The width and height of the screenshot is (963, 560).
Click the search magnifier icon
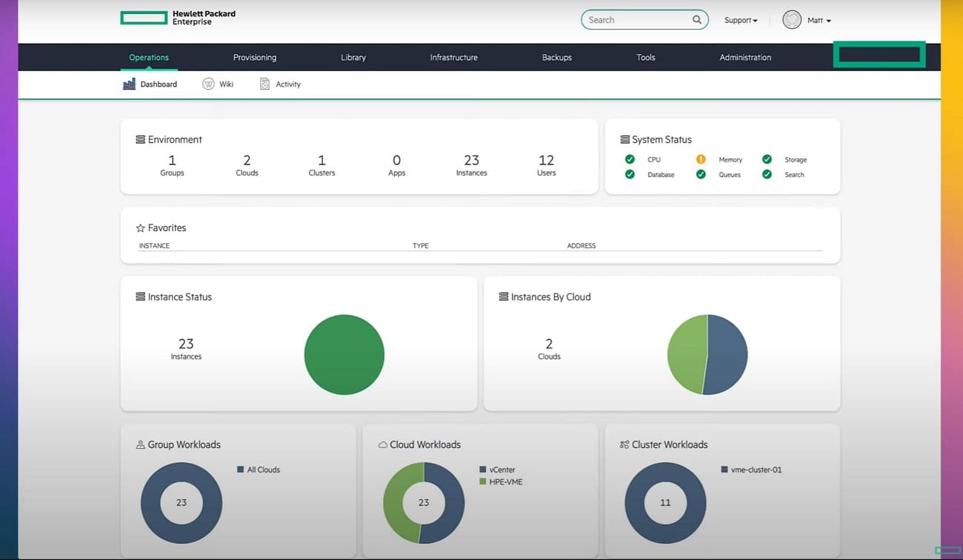tap(697, 20)
